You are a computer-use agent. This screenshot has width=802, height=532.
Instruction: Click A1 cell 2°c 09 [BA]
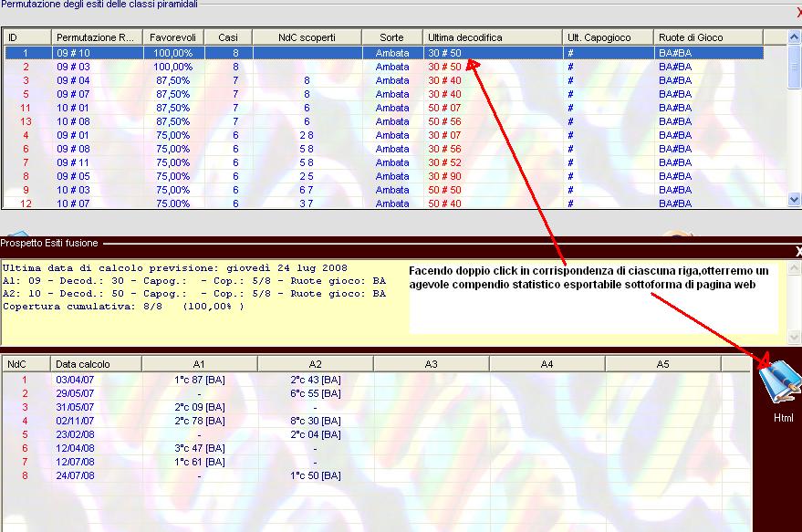[200, 407]
